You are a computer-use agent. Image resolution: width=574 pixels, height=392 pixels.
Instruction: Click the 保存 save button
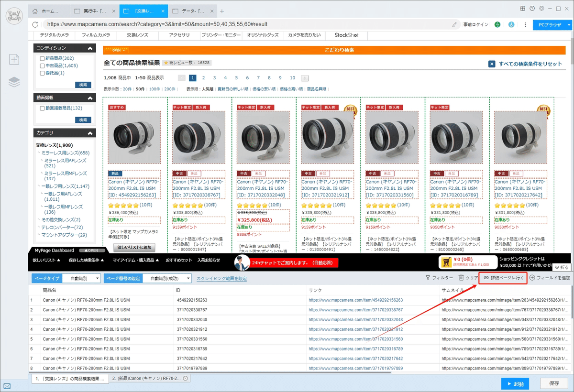554,383
